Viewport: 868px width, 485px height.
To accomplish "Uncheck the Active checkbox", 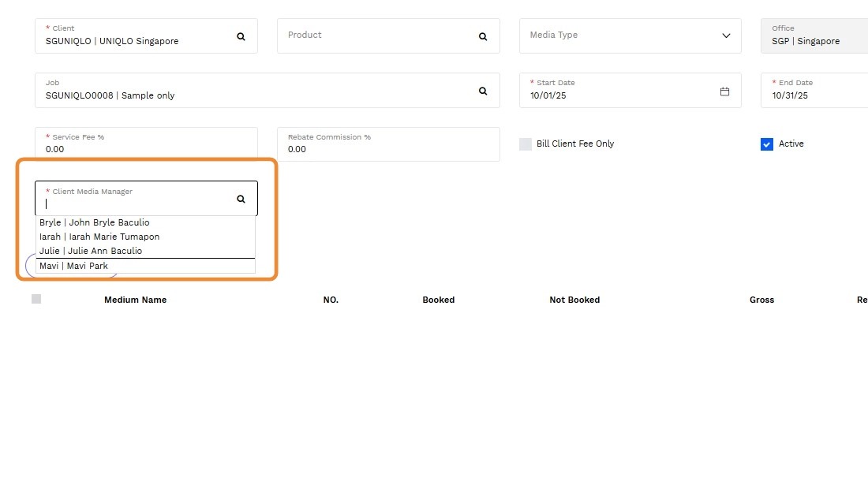I will pos(767,144).
